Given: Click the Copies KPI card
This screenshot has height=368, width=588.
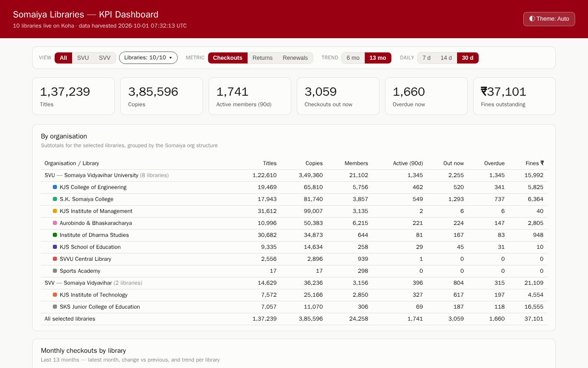Looking at the screenshot, I should [162, 96].
